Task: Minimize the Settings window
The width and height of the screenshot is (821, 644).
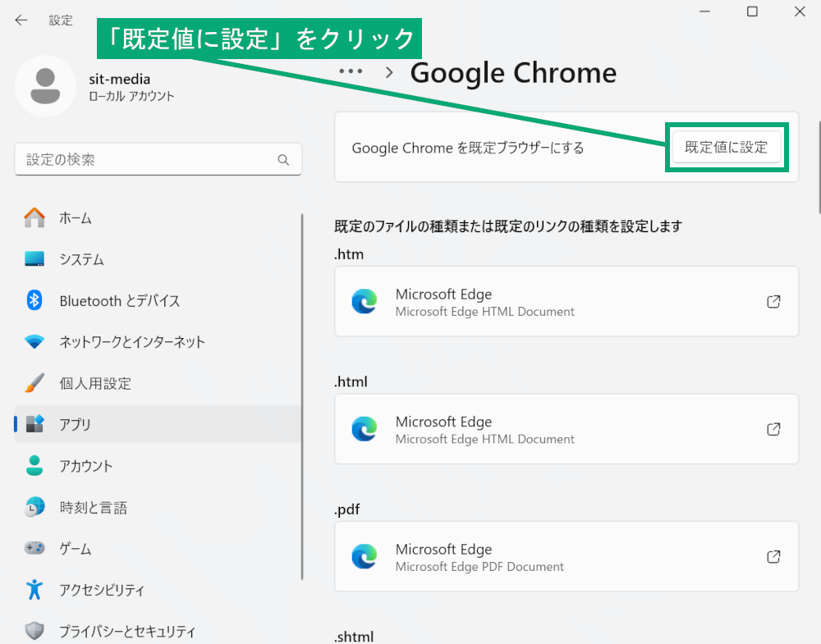Action: [x=704, y=11]
